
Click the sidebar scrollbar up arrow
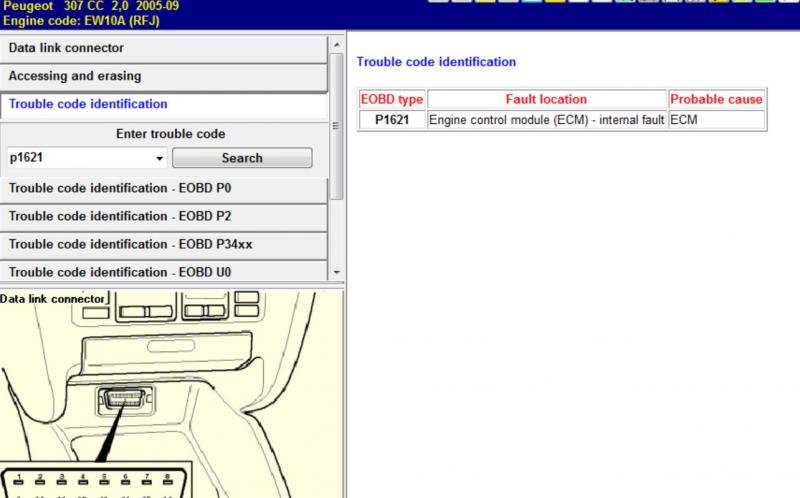click(x=337, y=45)
